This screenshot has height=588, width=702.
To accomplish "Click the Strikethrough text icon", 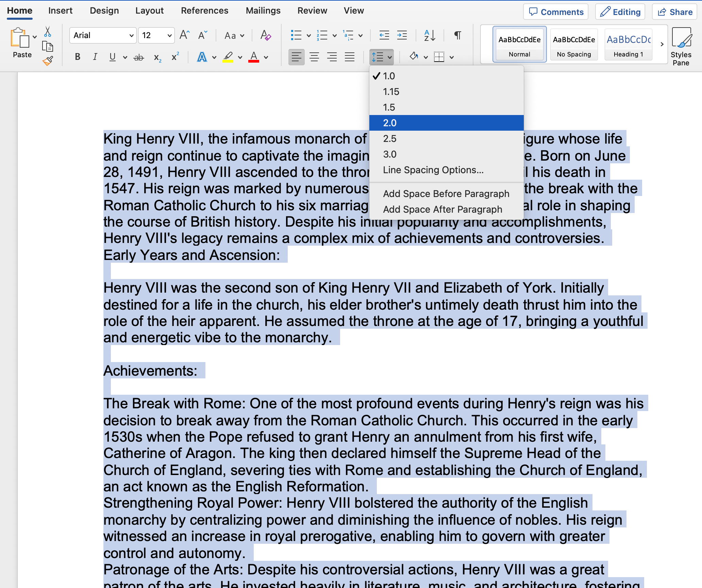I will [138, 56].
